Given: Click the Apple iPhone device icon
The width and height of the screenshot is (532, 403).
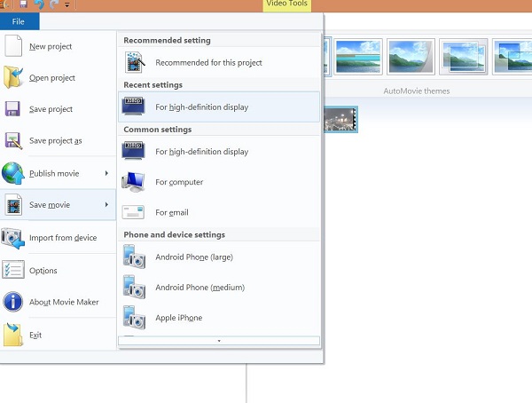Looking at the screenshot, I should 135,318.
